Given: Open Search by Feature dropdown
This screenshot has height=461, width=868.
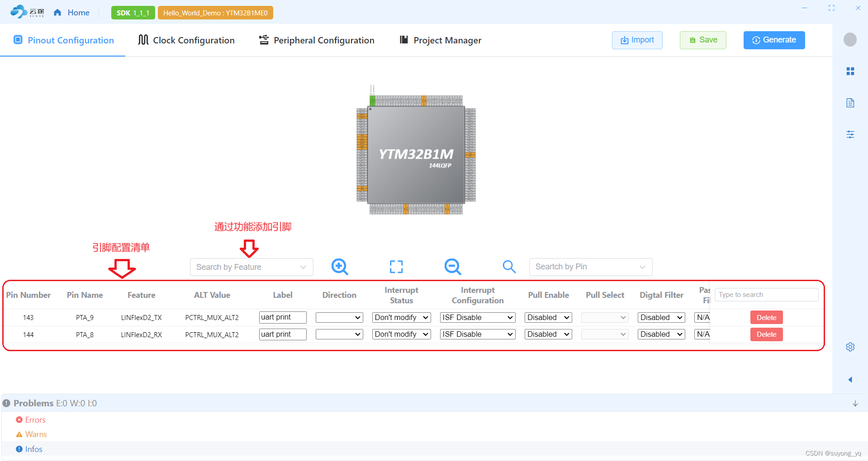Looking at the screenshot, I should (251, 267).
